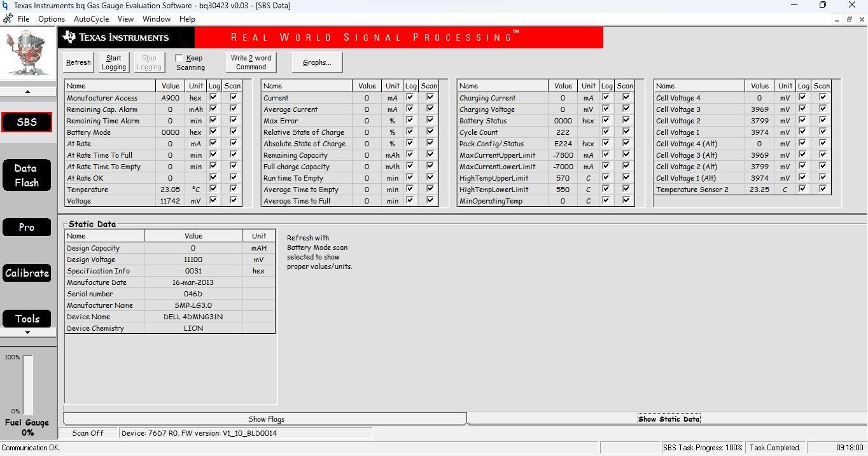Open the Window menu

pos(156,19)
